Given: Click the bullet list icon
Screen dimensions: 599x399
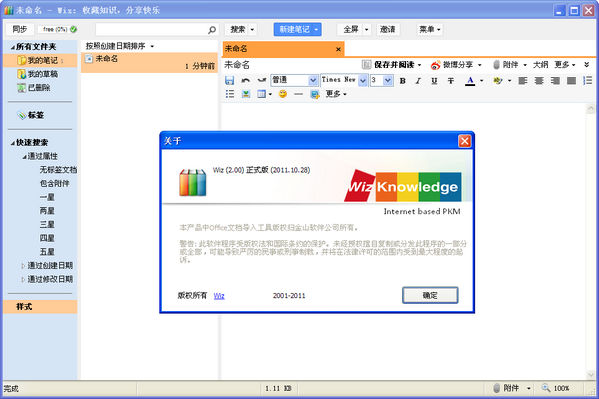Looking at the screenshot, I should click(x=230, y=94).
